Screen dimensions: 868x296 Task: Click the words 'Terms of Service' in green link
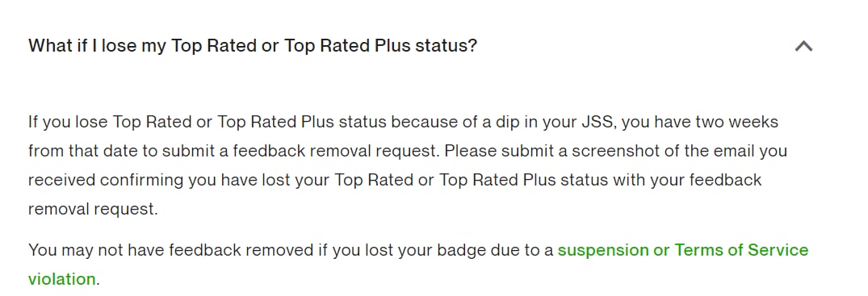point(741,250)
